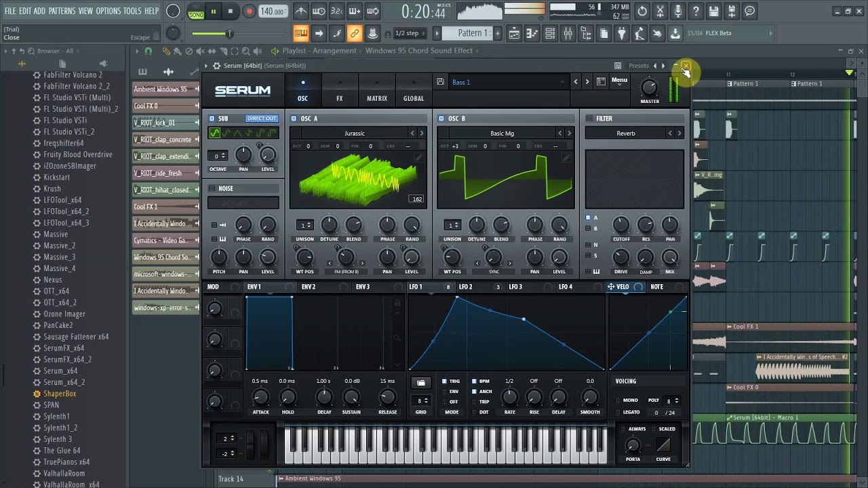Click the tempo 140.000 display

pyautogui.click(x=272, y=12)
